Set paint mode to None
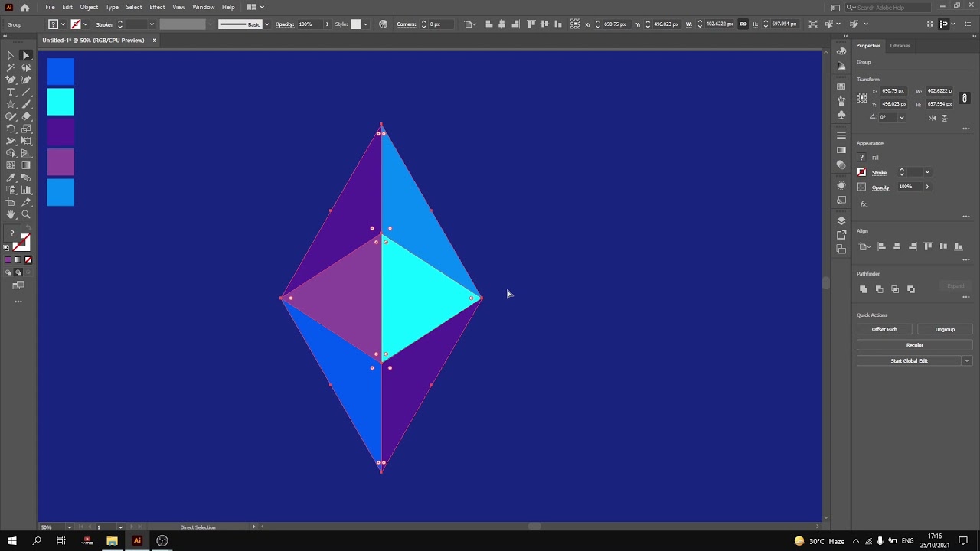 point(28,260)
